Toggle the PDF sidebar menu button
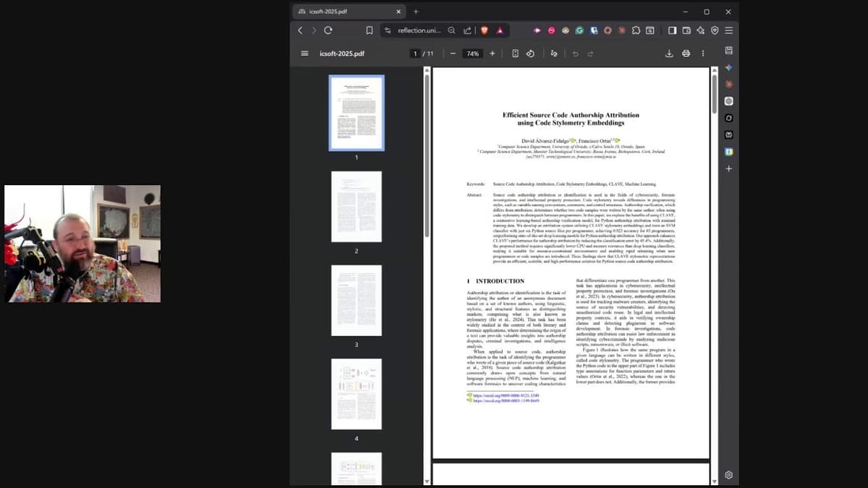The image size is (868, 488). click(305, 53)
